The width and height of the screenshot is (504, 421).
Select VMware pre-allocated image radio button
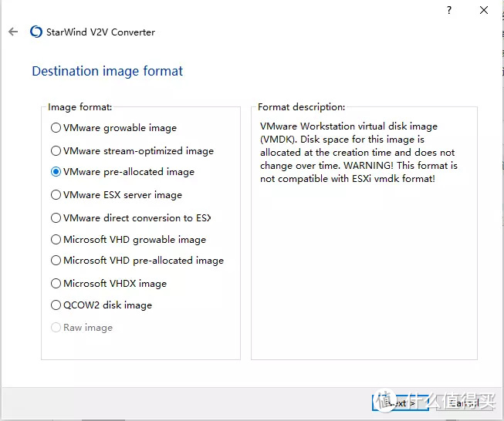(56, 172)
